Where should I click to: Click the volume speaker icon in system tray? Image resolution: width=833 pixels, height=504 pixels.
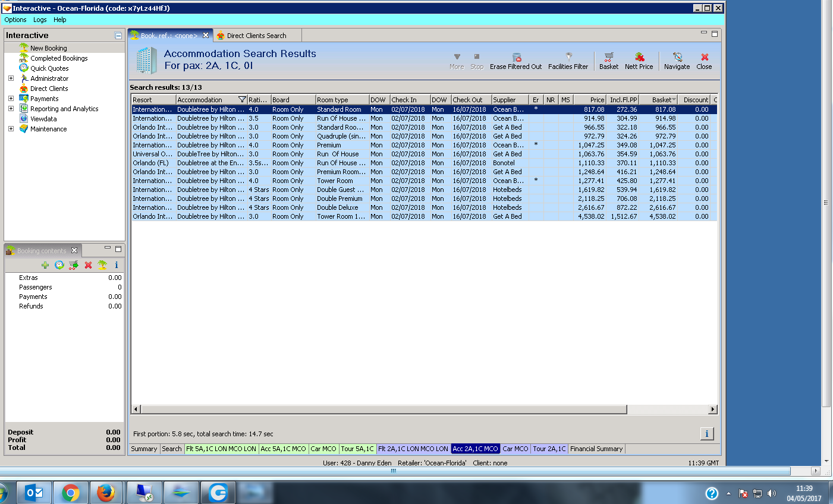click(772, 493)
